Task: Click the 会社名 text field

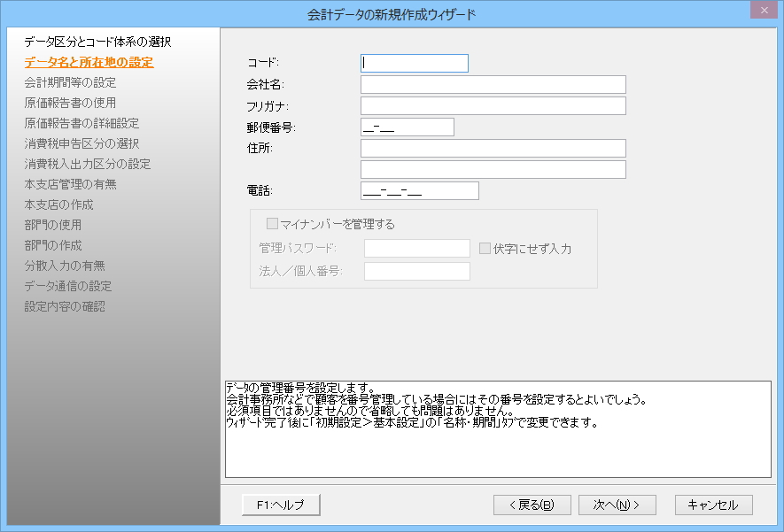Action: 493,84
